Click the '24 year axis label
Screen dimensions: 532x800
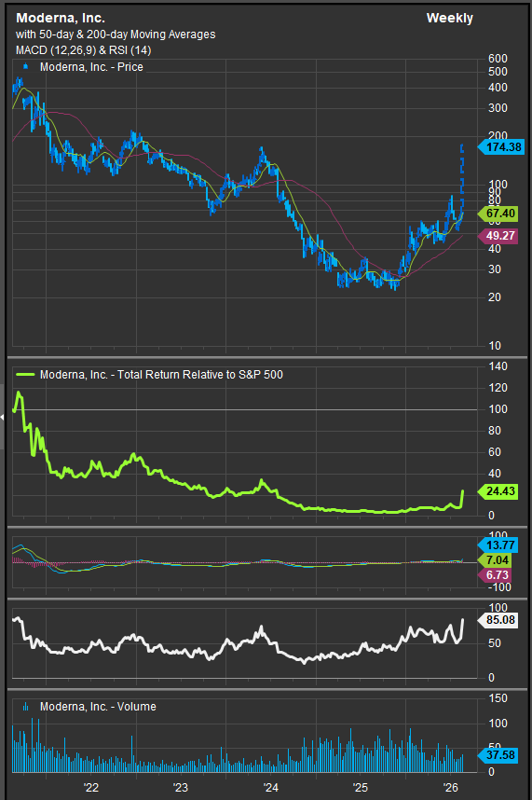(270, 788)
